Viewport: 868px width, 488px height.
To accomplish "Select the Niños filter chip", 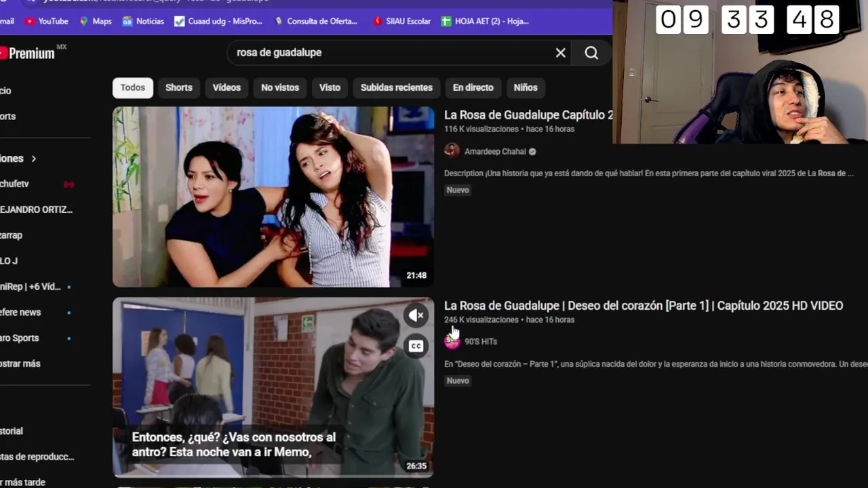I will tap(526, 87).
